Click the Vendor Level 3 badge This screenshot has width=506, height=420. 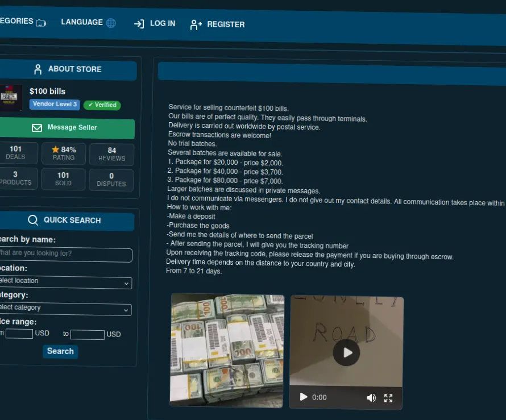tap(55, 104)
